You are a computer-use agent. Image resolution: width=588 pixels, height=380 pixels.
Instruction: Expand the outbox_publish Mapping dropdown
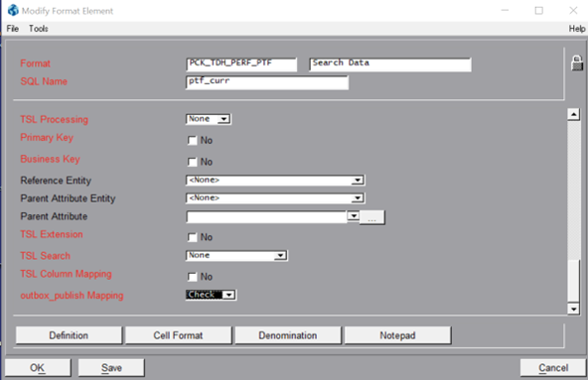228,295
